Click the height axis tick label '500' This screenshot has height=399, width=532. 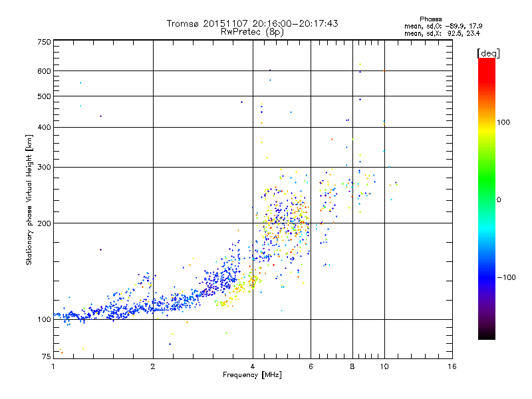pyautogui.click(x=44, y=96)
